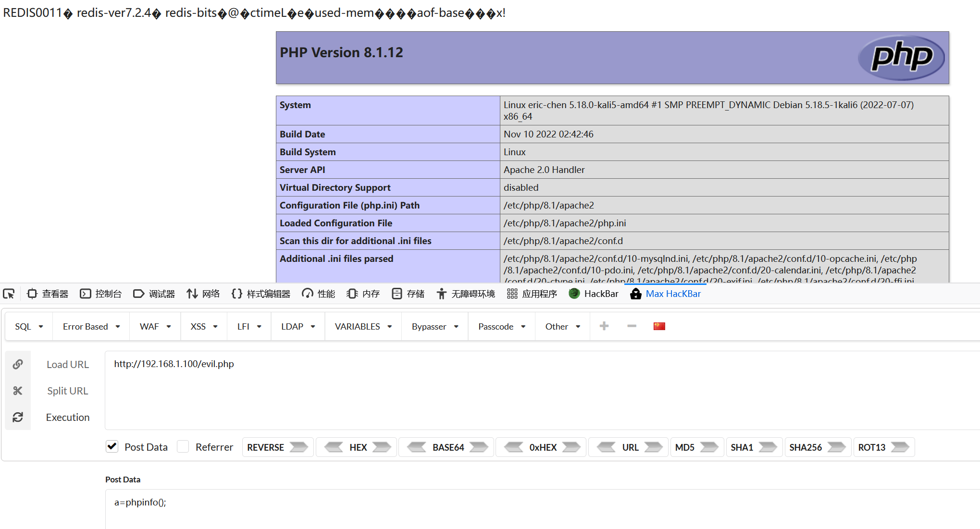Click the Execution refresh icon
The width and height of the screenshot is (980, 529).
pyautogui.click(x=18, y=417)
